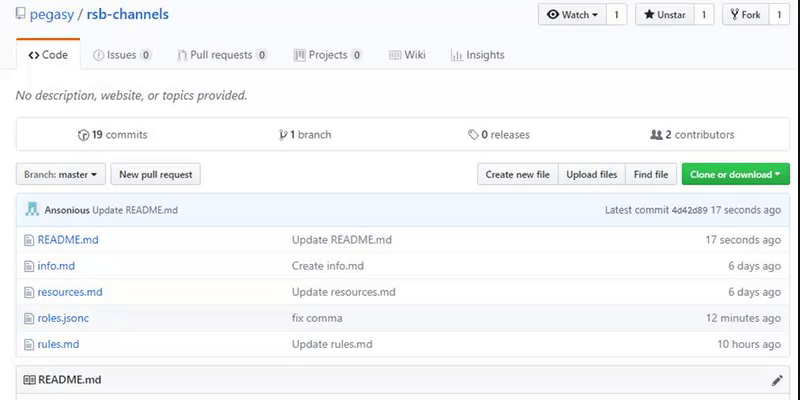Click the people icon beside contributors
The height and width of the screenshot is (400, 800).
tap(656, 135)
